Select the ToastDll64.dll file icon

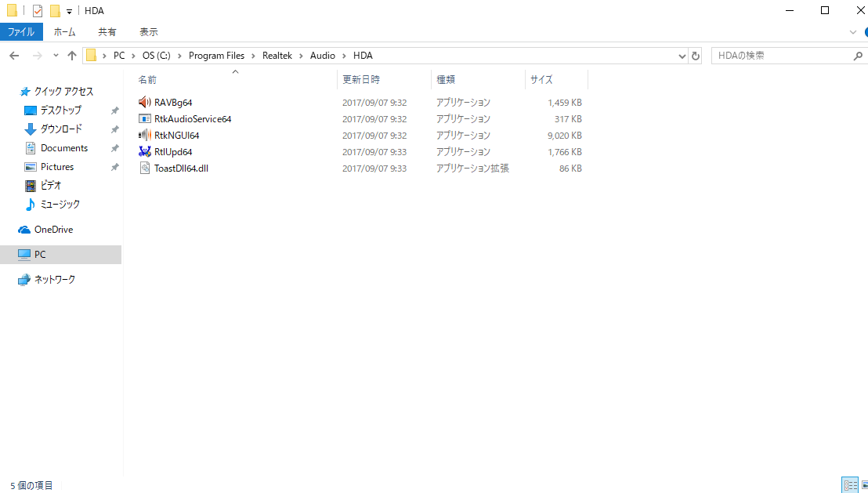[144, 169]
